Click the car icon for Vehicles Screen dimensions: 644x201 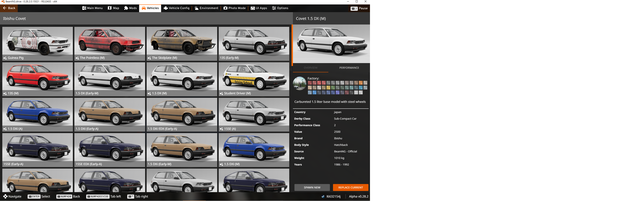(x=144, y=8)
